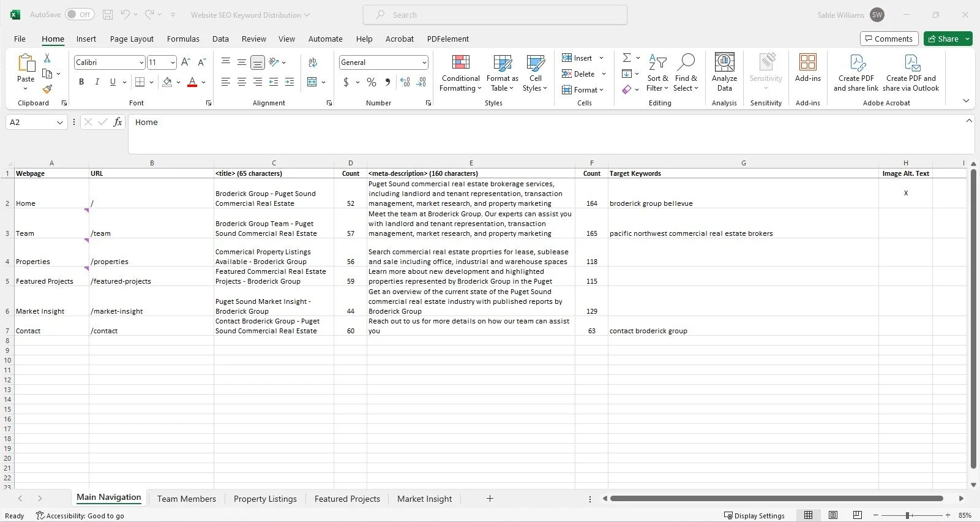Viewport: 980px width, 522px height.
Task: Select Normal view in status bar
Action: (809, 515)
